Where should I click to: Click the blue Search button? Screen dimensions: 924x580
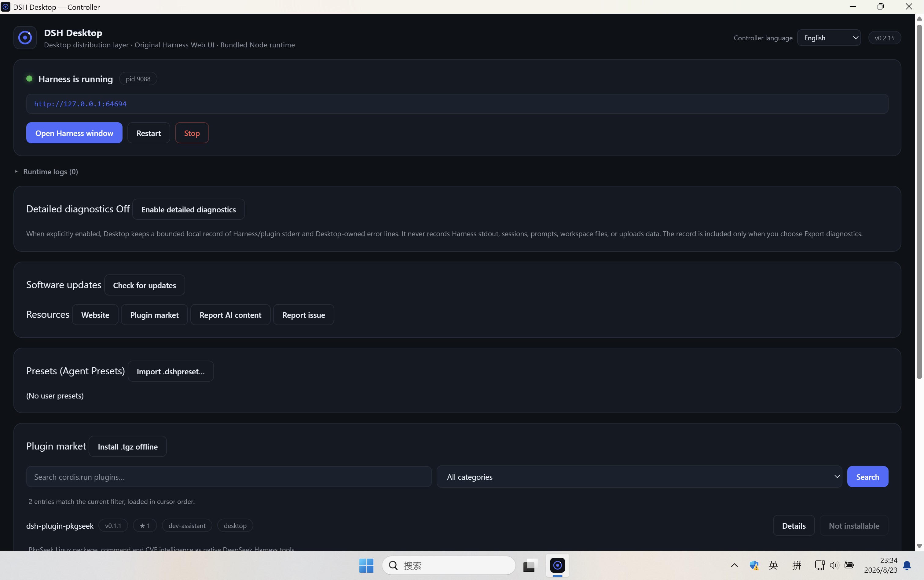[867, 477]
